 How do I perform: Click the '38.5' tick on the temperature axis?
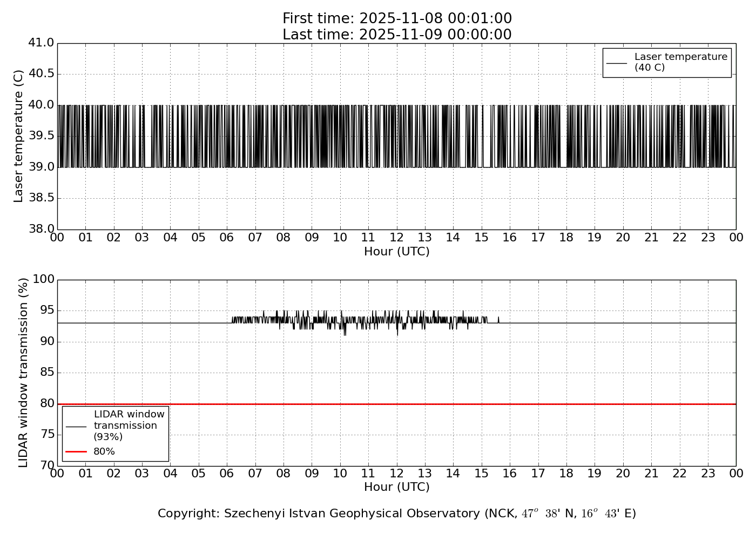pyautogui.click(x=41, y=198)
